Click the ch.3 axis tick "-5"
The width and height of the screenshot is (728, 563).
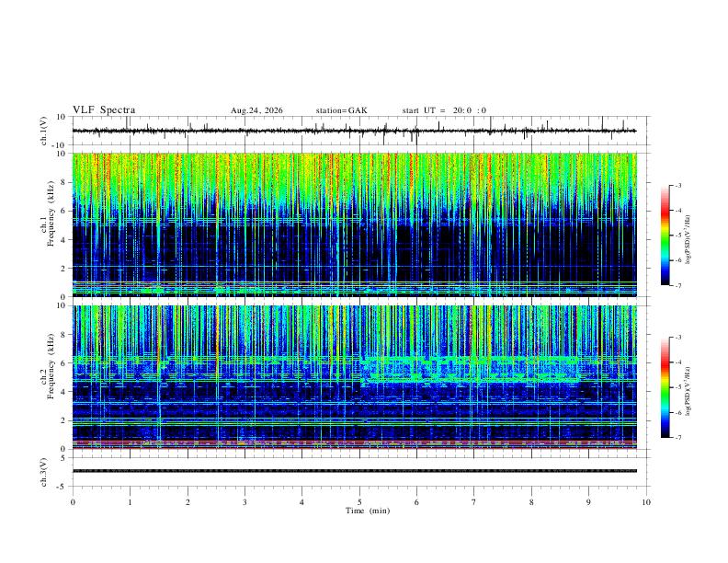click(x=63, y=487)
